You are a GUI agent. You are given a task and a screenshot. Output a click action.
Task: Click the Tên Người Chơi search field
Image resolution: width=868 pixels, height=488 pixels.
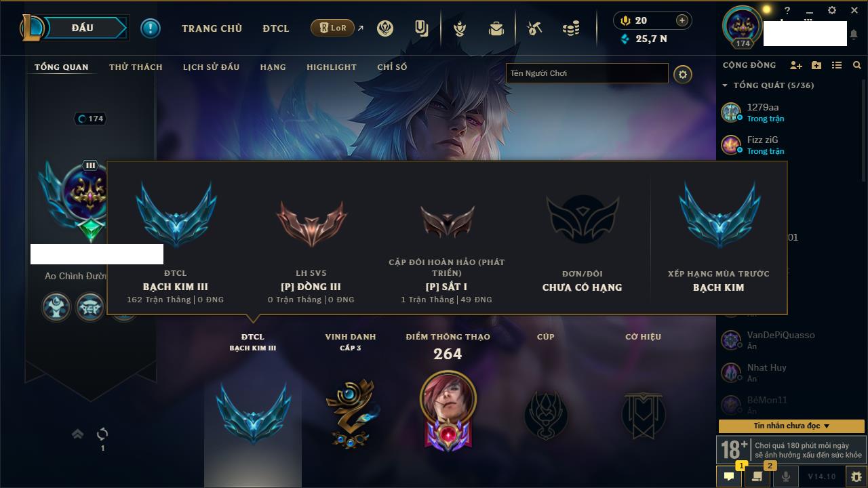[587, 73]
